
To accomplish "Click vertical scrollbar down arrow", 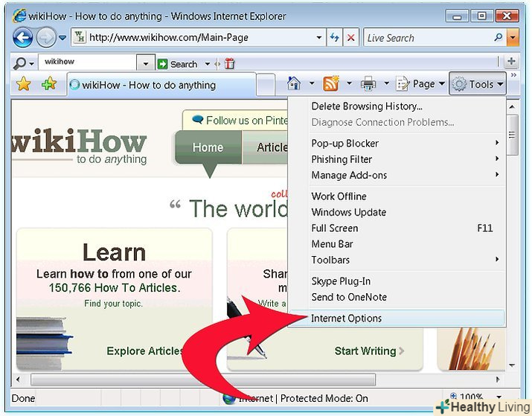I will (x=512, y=365).
